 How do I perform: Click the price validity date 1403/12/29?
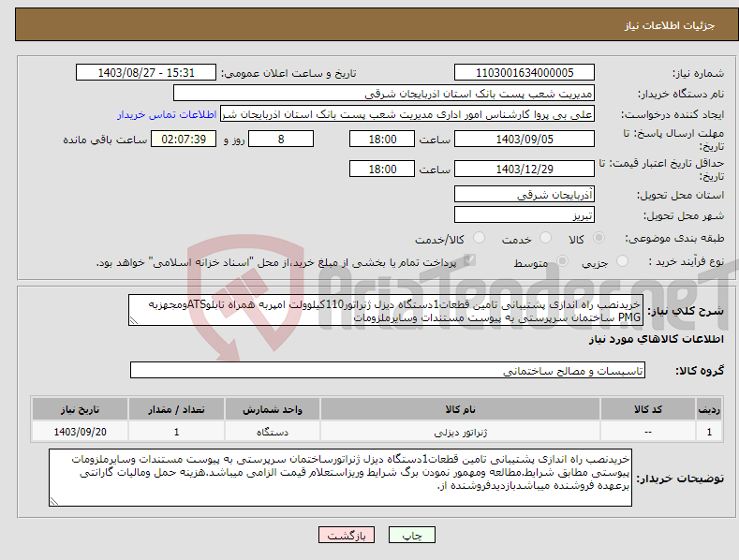tap(525, 169)
